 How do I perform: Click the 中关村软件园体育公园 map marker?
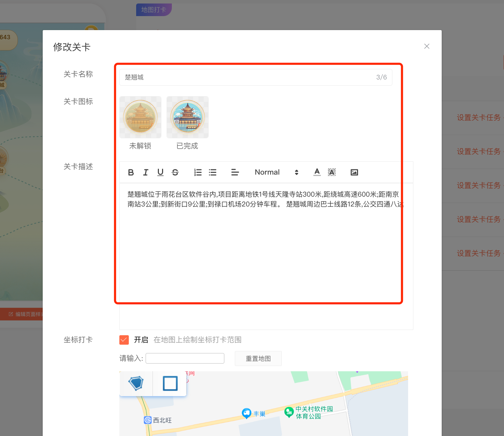point(289,412)
